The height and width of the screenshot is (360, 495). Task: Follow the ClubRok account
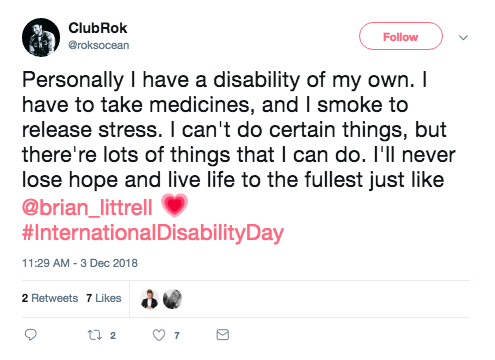click(x=401, y=36)
